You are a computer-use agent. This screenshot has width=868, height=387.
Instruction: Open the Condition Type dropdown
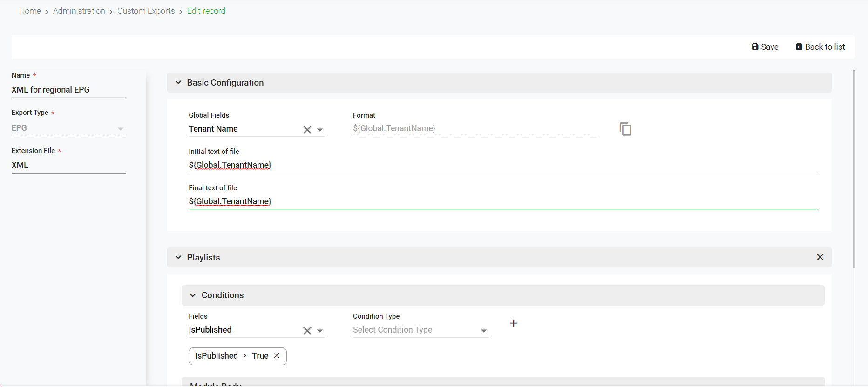click(x=483, y=331)
